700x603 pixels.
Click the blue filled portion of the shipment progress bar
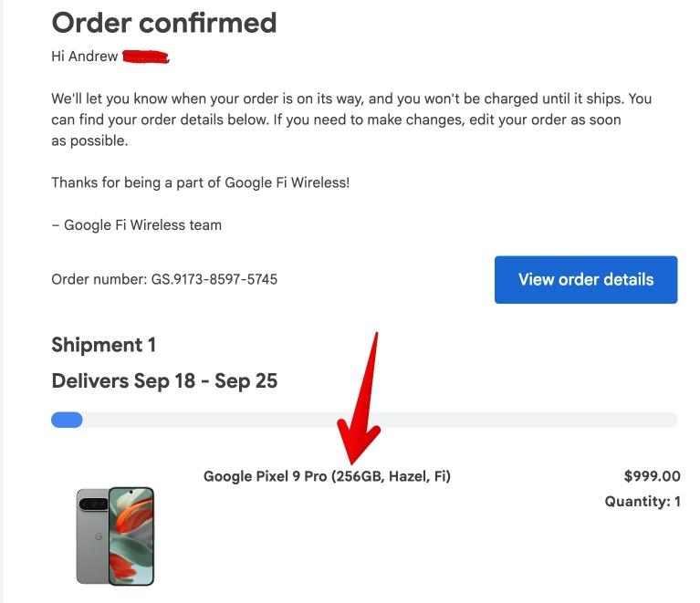tap(67, 420)
